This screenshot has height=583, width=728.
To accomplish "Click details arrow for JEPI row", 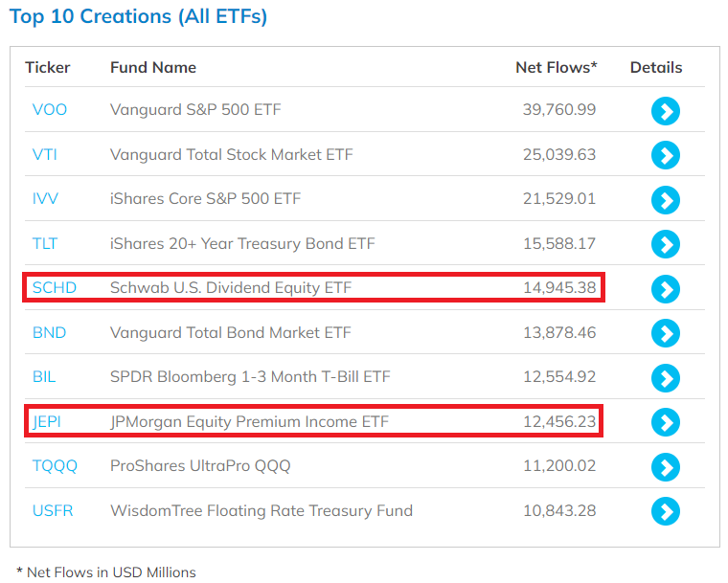I will [665, 422].
